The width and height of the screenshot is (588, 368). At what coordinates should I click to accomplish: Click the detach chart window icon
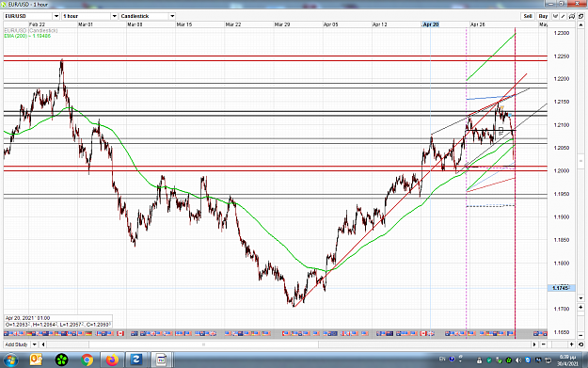[x=580, y=16]
